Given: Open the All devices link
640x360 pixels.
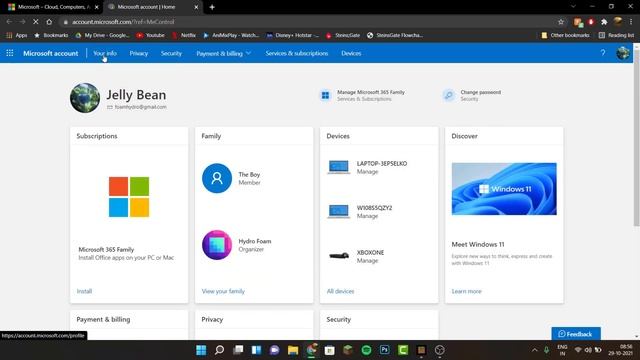Looking at the screenshot, I should click(340, 291).
